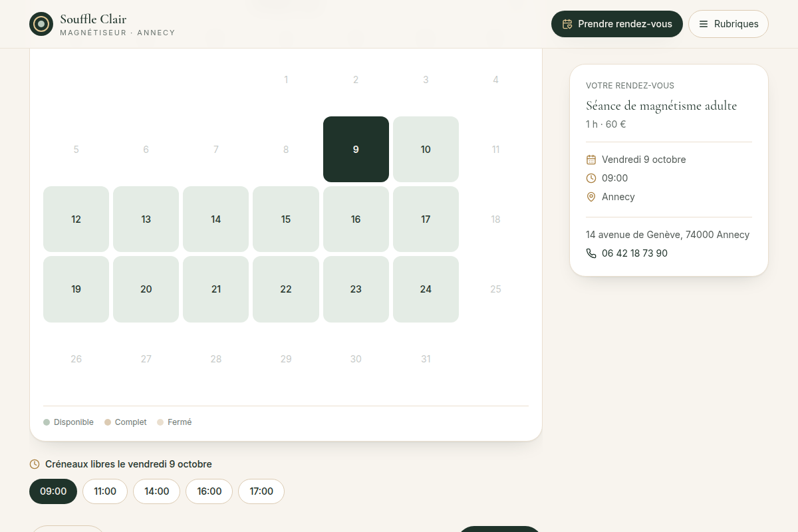Select day 21 in the calendar
Screen dimensions: 798x532
216,289
